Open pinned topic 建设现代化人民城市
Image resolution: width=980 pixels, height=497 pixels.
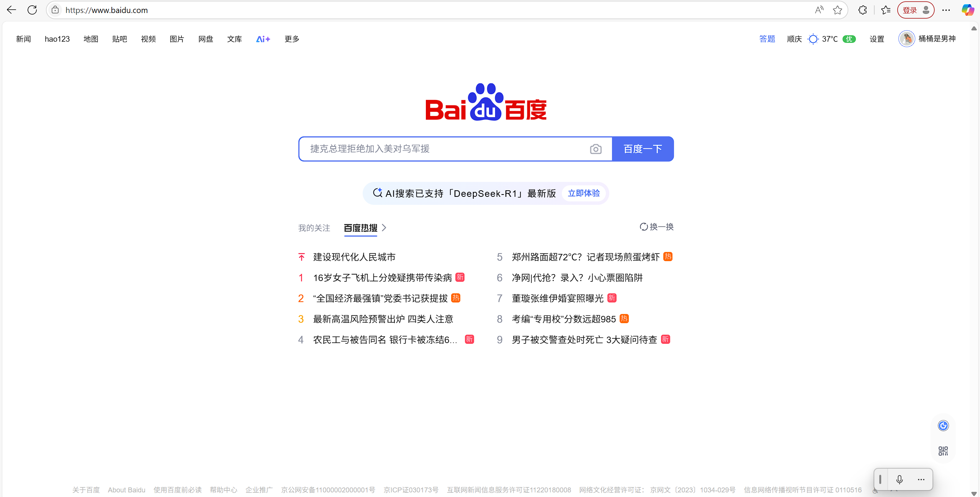click(x=354, y=257)
